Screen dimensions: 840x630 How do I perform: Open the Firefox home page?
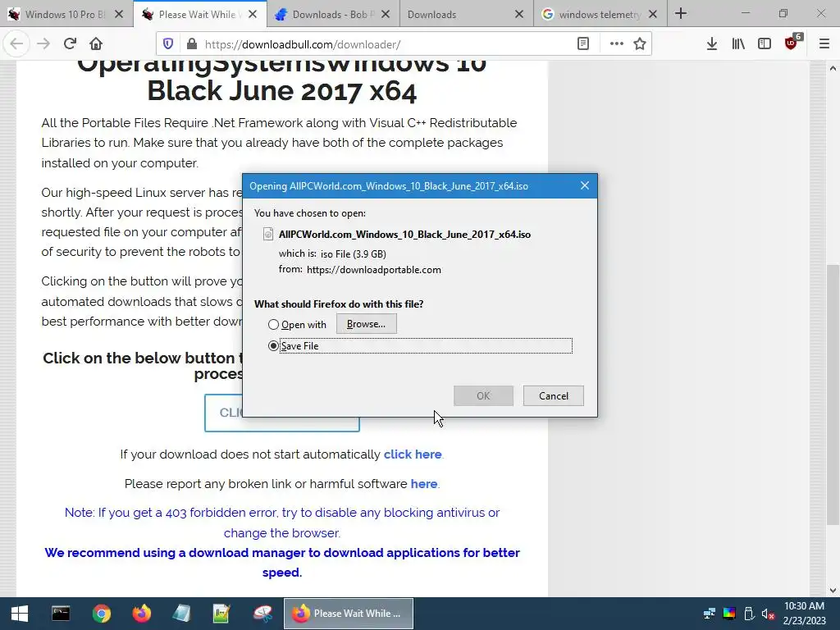coord(96,44)
